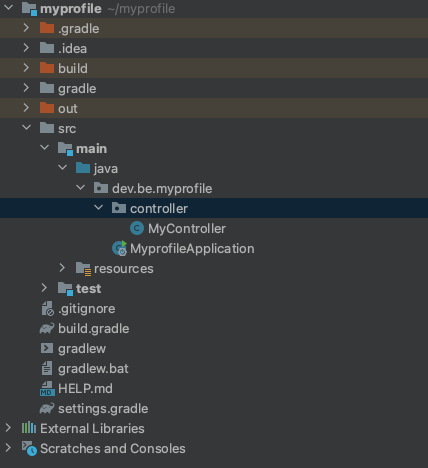Click the MyController class icon
Image resolution: width=428 pixels, height=468 pixels.
coord(137,228)
